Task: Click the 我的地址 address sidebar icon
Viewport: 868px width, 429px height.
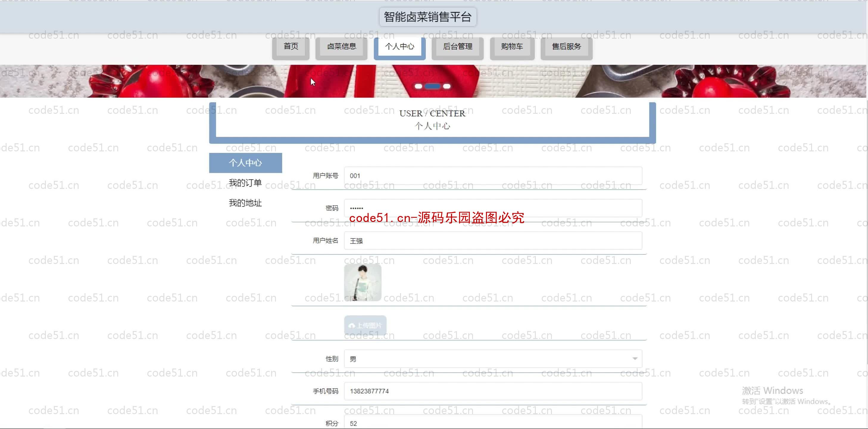Action: coord(245,202)
